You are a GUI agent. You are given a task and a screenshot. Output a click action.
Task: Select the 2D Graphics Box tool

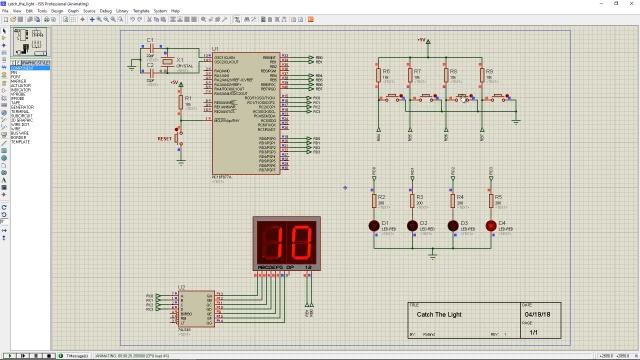click(4, 151)
